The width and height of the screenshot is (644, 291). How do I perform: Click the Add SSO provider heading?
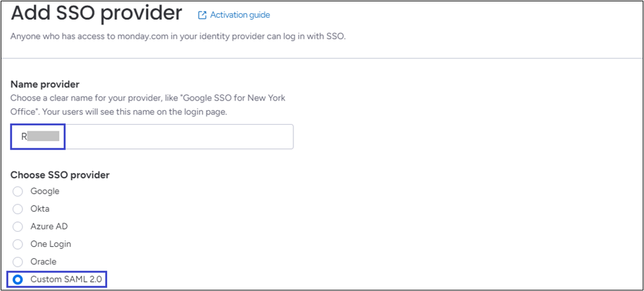[96, 12]
